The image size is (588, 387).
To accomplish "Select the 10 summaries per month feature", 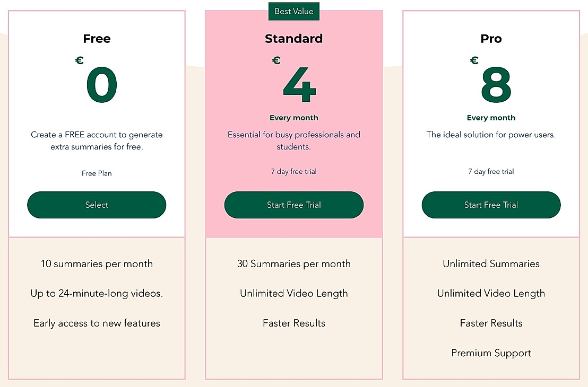I will tap(97, 263).
